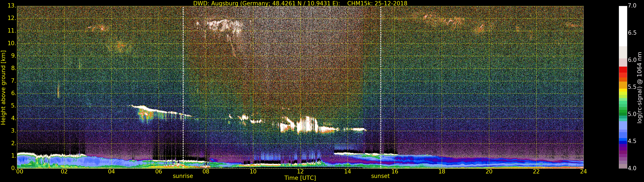This screenshot has width=644, height=182.
Task: Click the 5. tick on height axis
Action: (x=13, y=106)
